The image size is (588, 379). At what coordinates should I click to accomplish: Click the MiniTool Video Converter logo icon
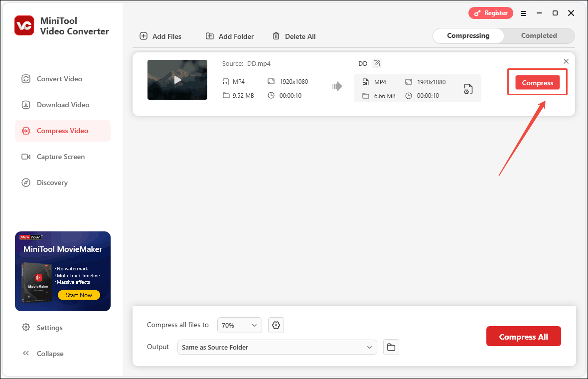(24, 25)
